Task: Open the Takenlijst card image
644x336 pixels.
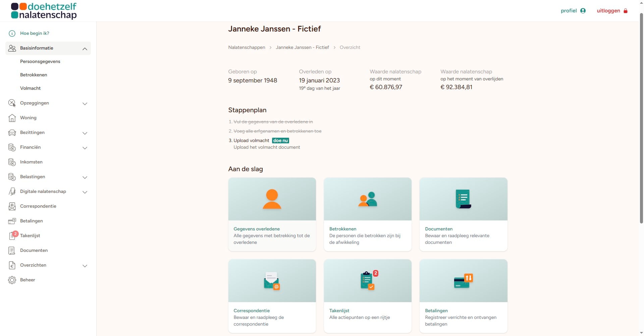Action: 368,281
